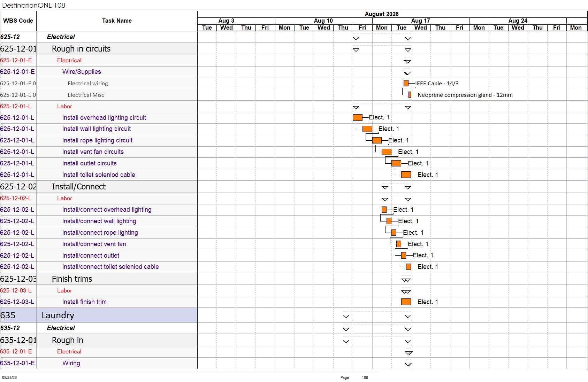Select "Install overhead lighting circuit" task name
The width and height of the screenshot is (588, 382).
104,118
